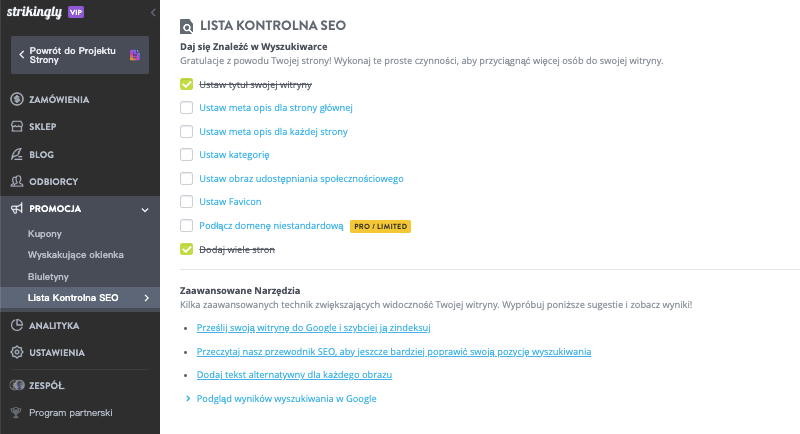Collapse the sidebar using the top arrow
Viewport: 800px width, 434px height.
point(153,12)
